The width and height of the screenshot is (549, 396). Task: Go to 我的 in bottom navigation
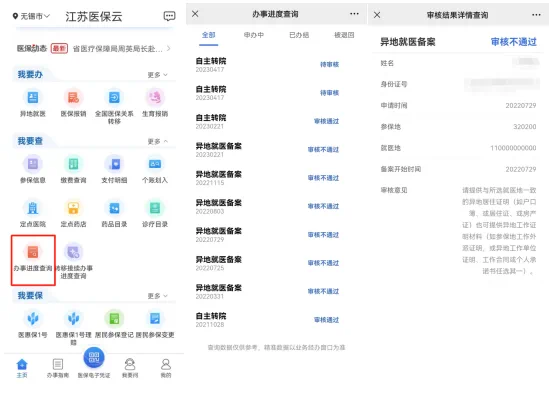[x=166, y=368]
